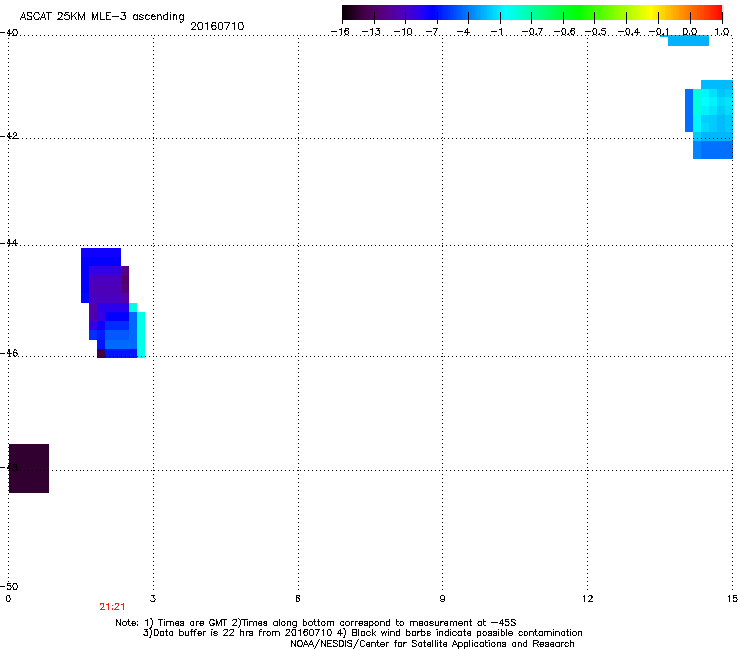Click the longitude axis label 15

[x=732, y=599]
